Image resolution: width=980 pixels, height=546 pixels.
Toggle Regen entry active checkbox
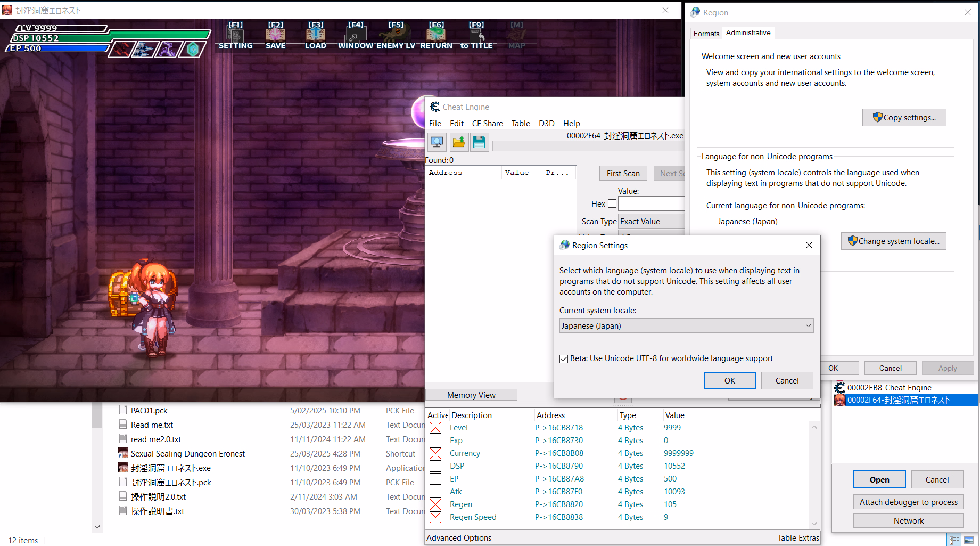coord(435,504)
